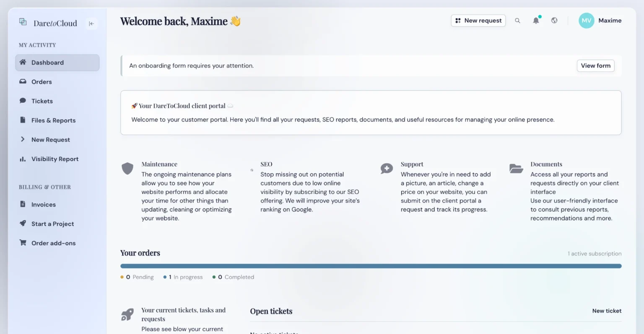Image resolution: width=644 pixels, height=334 pixels.
Task: Click the DareToCloud brand name
Action: click(x=55, y=23)
